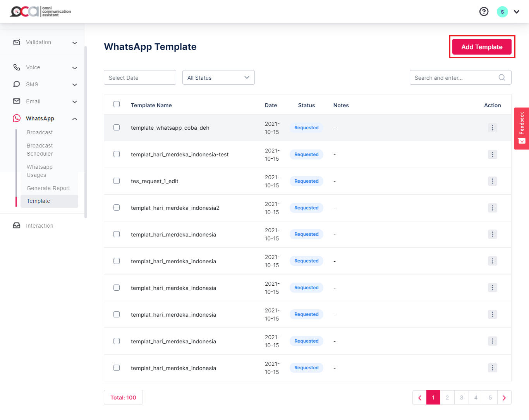Screen dimensions: 529x420
Task: Click the Interaction inbox icon in sidebar
Action: (17, 225)
